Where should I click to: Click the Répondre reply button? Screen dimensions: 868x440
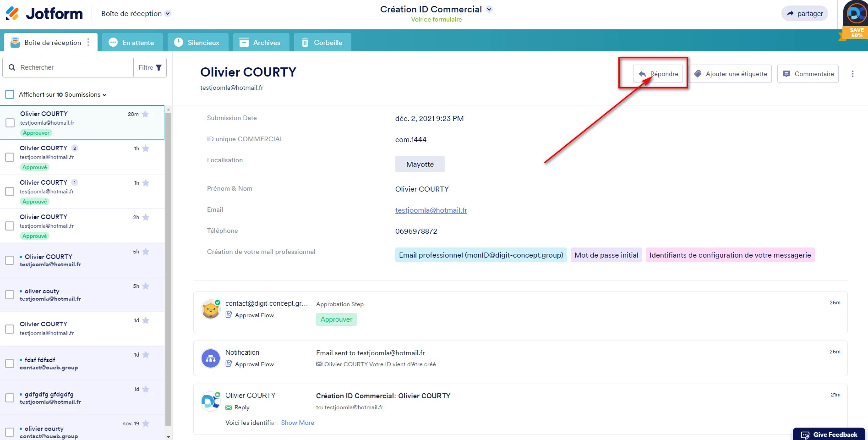658,74
